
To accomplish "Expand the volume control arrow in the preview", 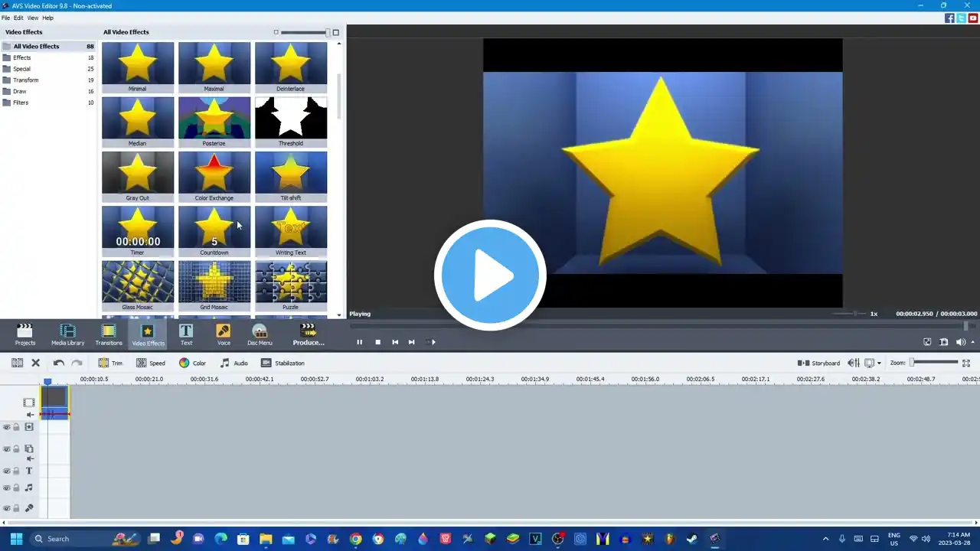I will [x=972, y=342].
